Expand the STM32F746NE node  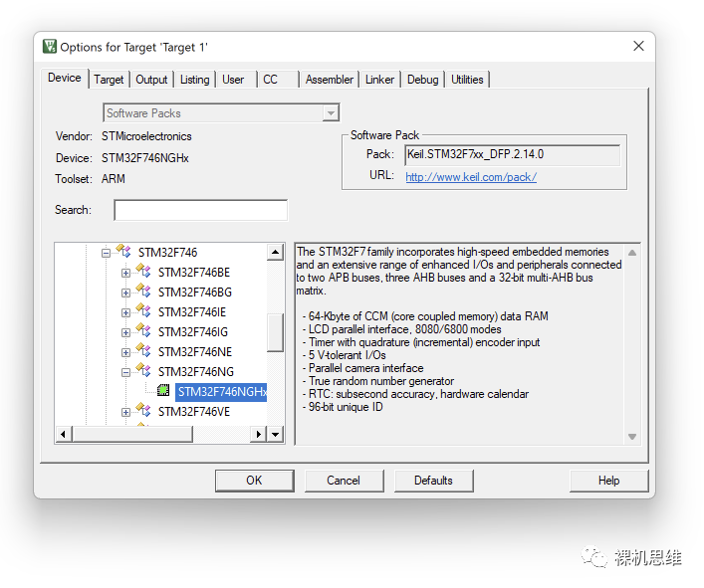(125, 352)
